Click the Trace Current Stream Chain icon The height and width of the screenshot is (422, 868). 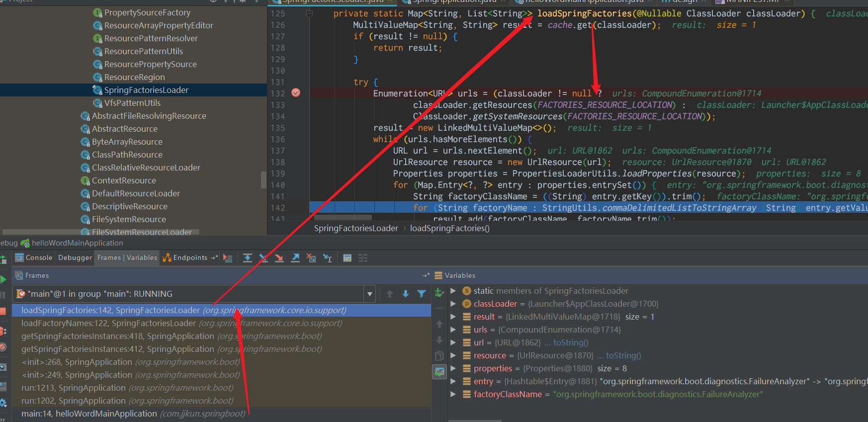coord(363,258)
